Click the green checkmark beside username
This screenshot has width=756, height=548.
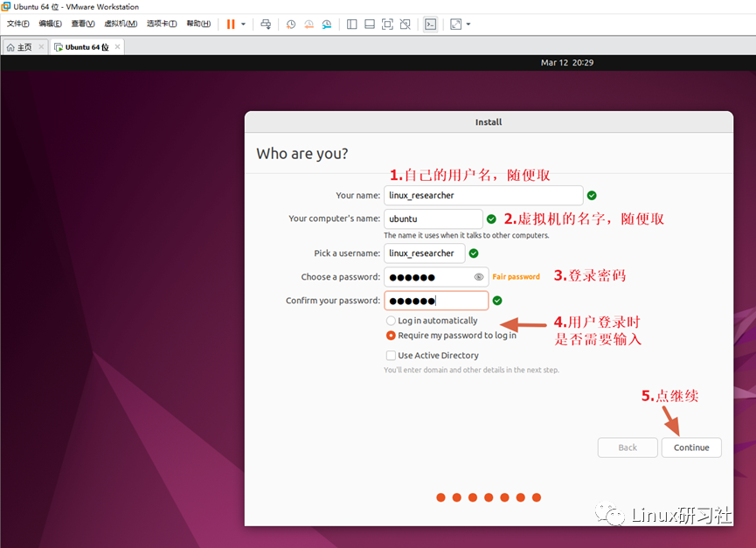tap(474, 253)
